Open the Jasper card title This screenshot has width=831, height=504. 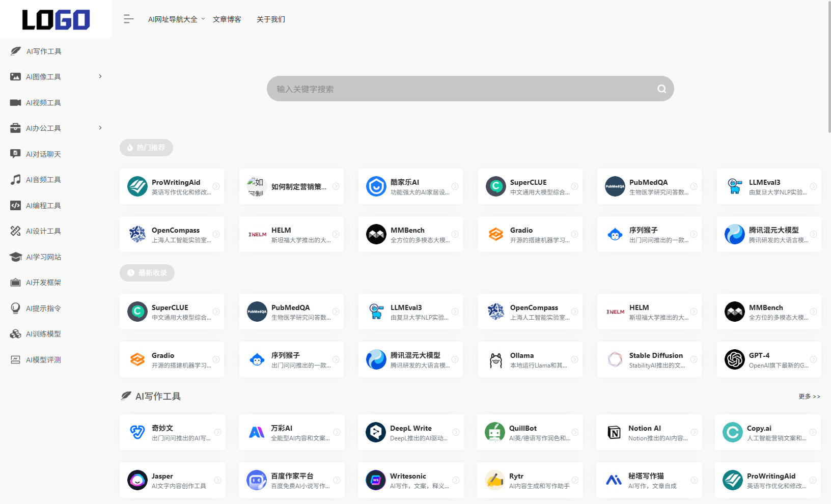coord(162,476)
